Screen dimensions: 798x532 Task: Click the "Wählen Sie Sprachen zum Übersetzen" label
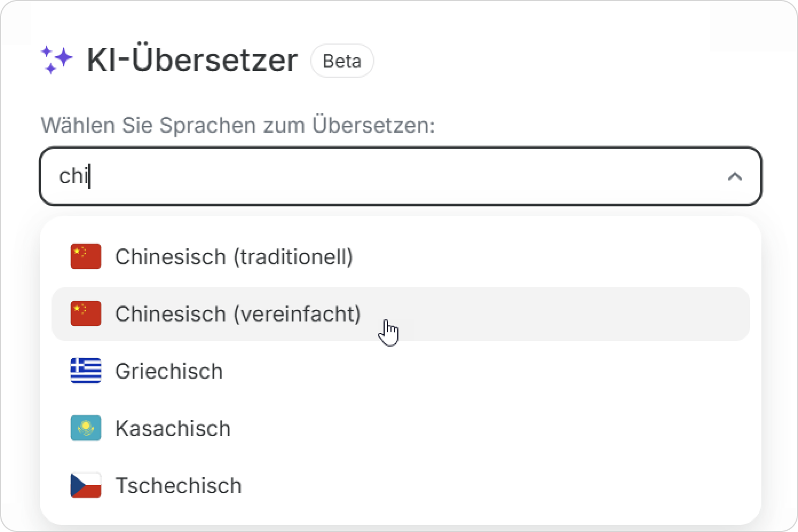pos(238,125)
